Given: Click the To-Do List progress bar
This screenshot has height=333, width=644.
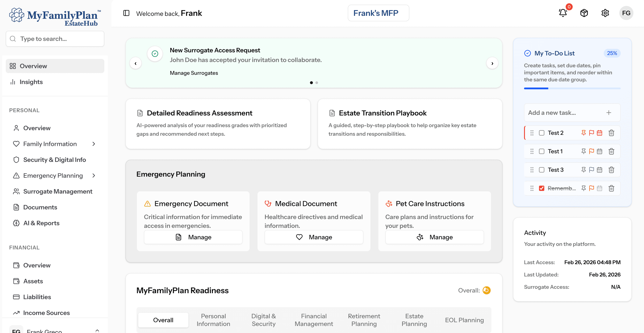Looking at the screenshot, I should tap(572, 88).
